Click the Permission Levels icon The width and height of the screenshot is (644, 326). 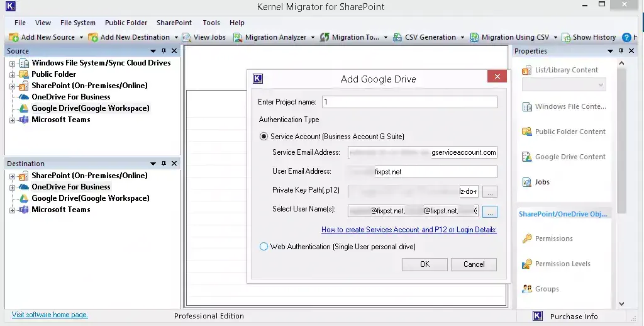pyautogui.click(x=526, y=264)
